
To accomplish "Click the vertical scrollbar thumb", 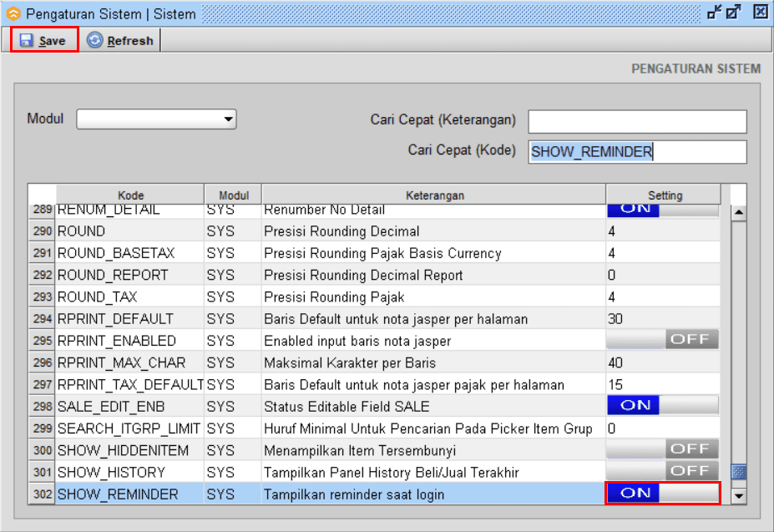I will tap(738, 472).
